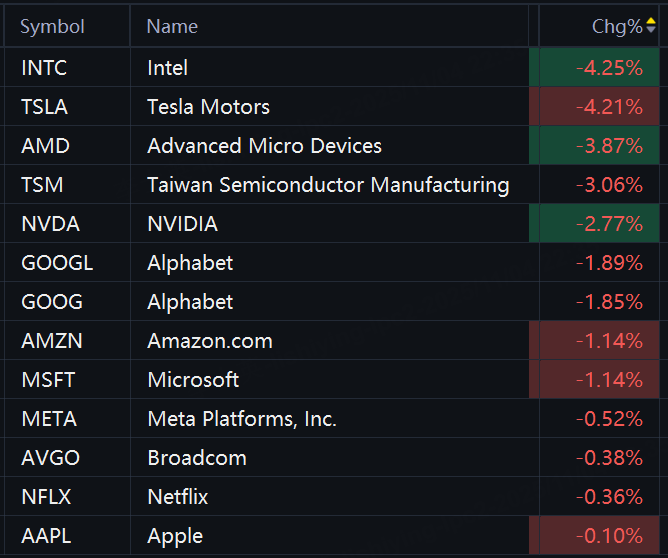The width and height of the screenshot is (668, 558).
Task: Select the AVGO symbol
Action: coord(50,458)
